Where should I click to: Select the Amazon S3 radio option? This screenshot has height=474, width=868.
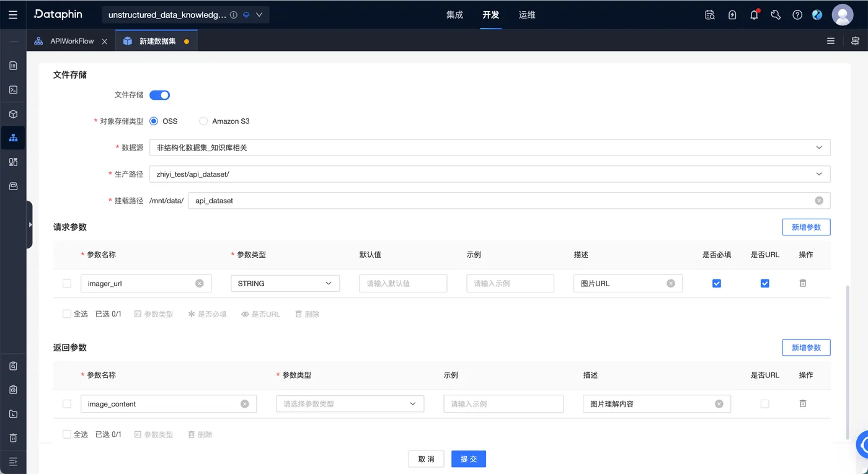(x=203, y=121)
